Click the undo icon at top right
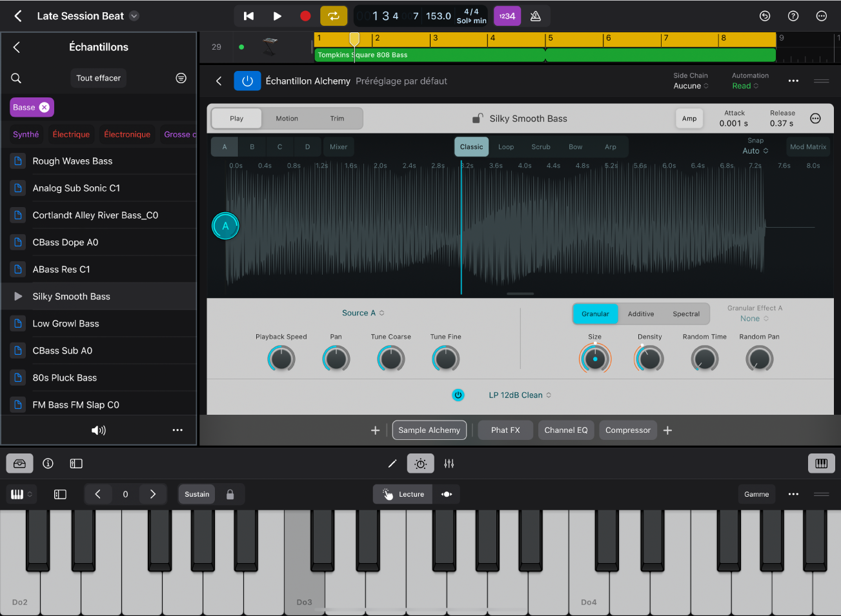Viewport: 841px width, 616px height. [765, 15]
